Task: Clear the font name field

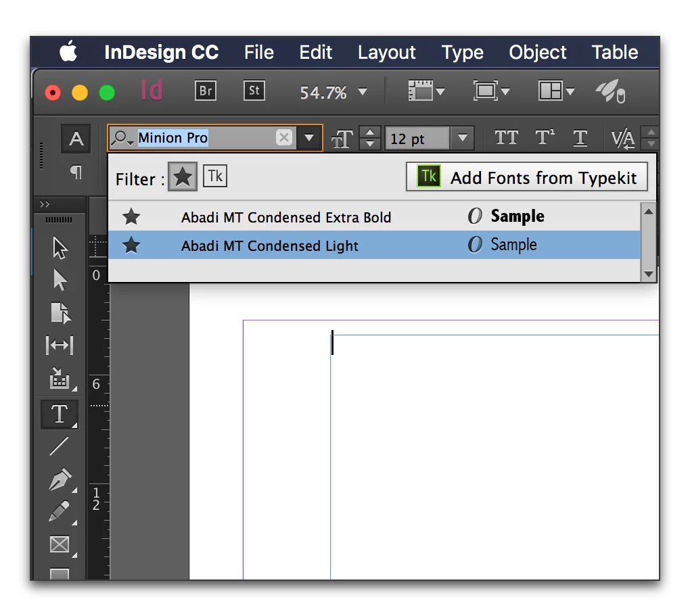Action: [284, 138]
